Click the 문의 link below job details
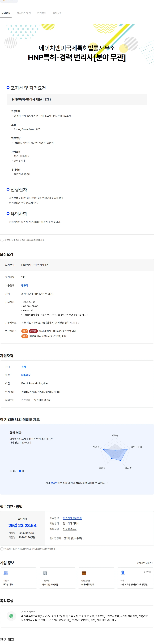154x644 pixels. pyautogui.click(x=35, y=240)
